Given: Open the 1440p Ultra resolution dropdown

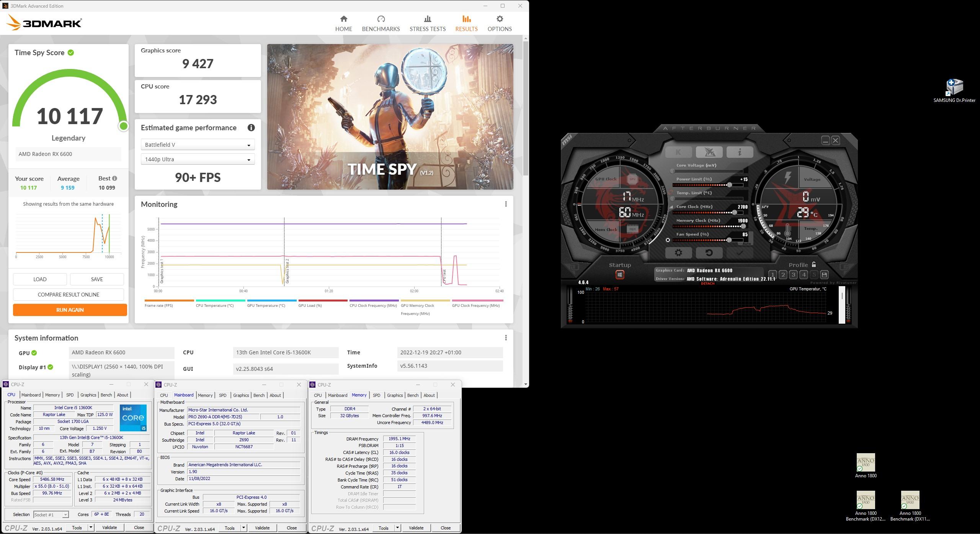Looking at the screenshot, I should click(x=198, y=159).
